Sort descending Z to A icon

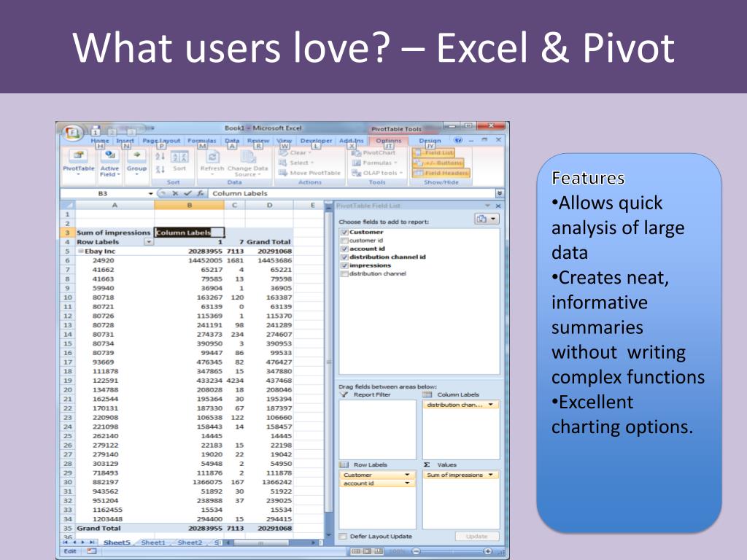click(160, 169)
